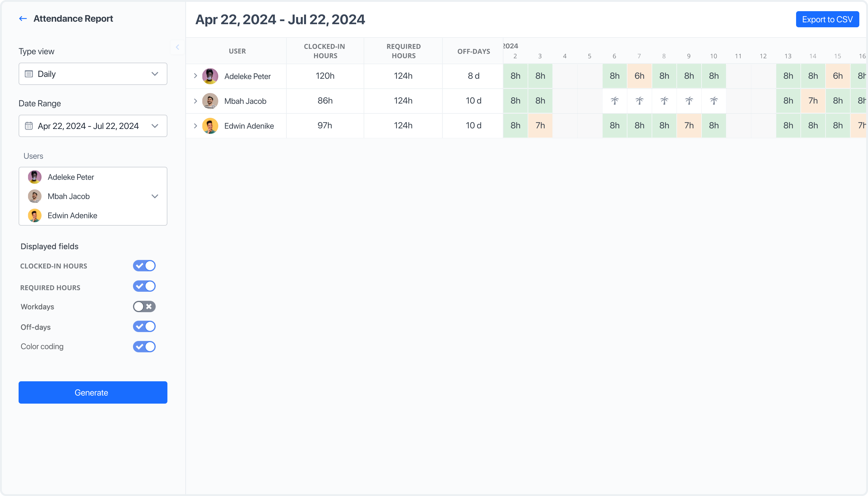
Task: Click the Attendance Report title
Action: coord(73,19)
